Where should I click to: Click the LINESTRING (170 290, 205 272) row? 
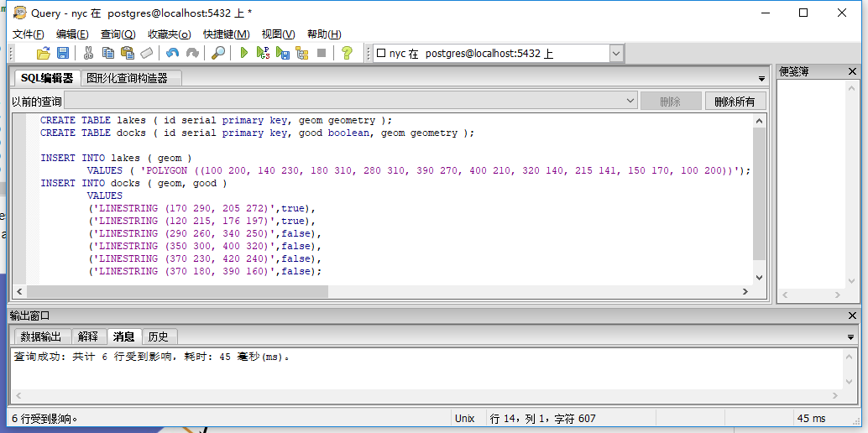pos(202,208)
